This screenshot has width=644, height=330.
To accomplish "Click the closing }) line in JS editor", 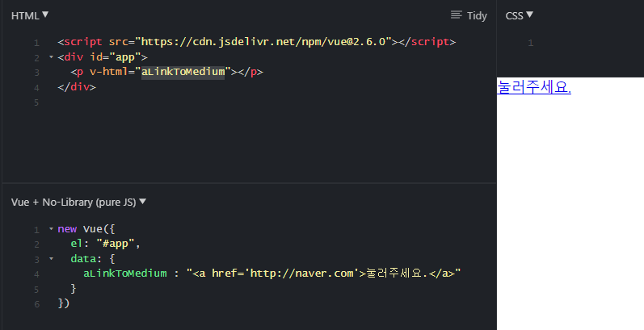I will [64, 303].
